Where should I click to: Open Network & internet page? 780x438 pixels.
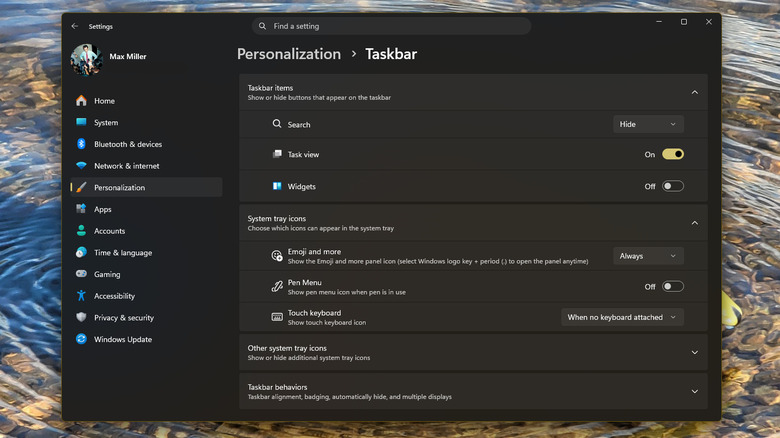click(x=146, y=166)
